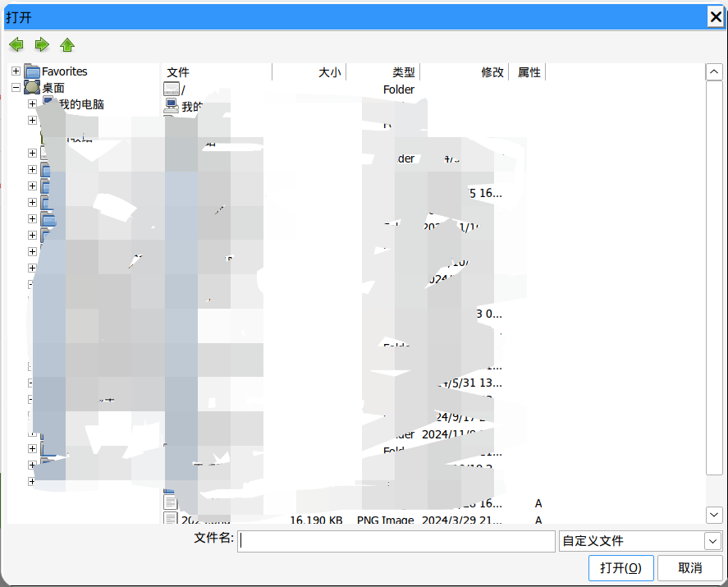Select the computer icon in the file list

[x=172, y=106]
